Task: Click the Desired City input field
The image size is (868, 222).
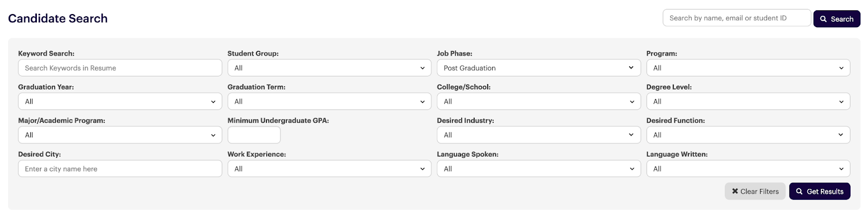Action: click(120, 169)
